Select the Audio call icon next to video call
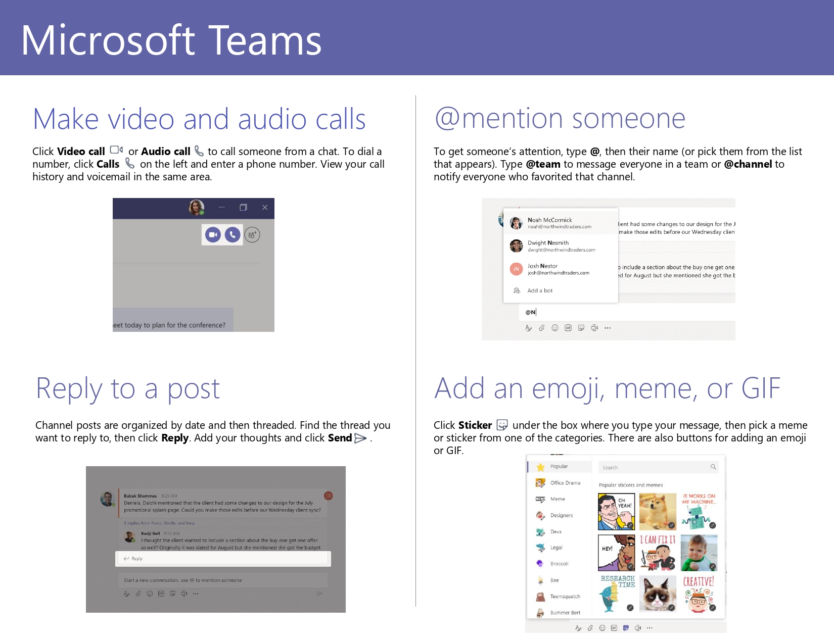 pyautogui.click(x=233, y=235)
